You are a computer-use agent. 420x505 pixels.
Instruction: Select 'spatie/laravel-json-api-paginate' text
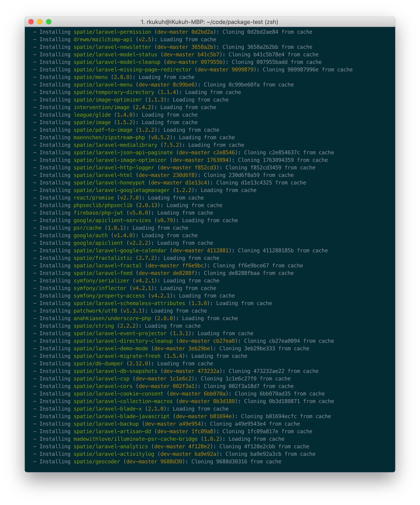(123, 153)
